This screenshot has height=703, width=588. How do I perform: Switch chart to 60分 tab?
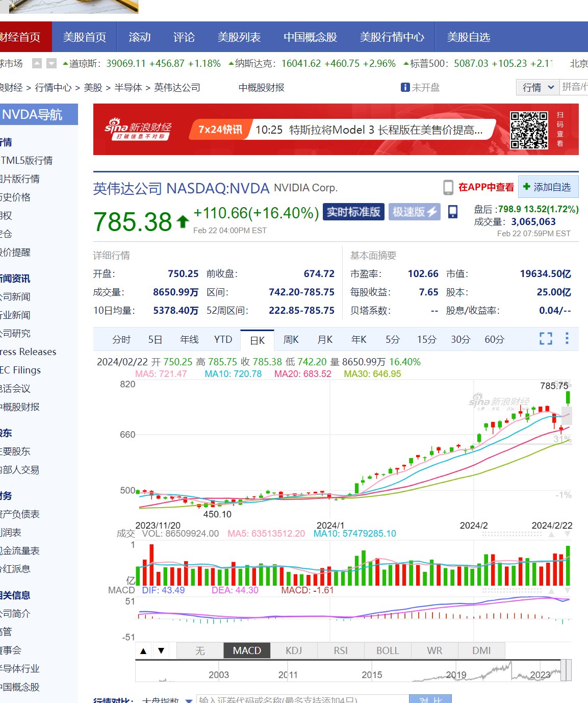pyautogui.click(x=495, y=339)
